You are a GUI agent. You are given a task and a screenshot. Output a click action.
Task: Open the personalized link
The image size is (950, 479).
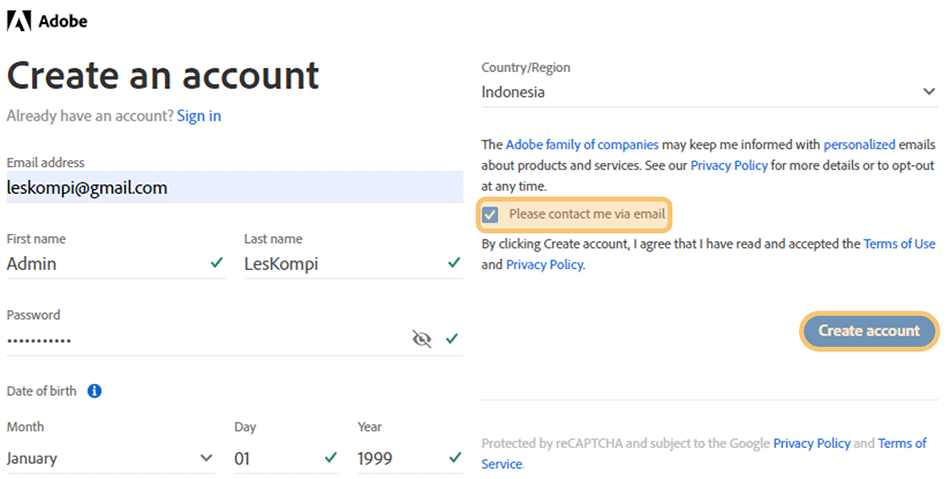[x=859, y=145]
